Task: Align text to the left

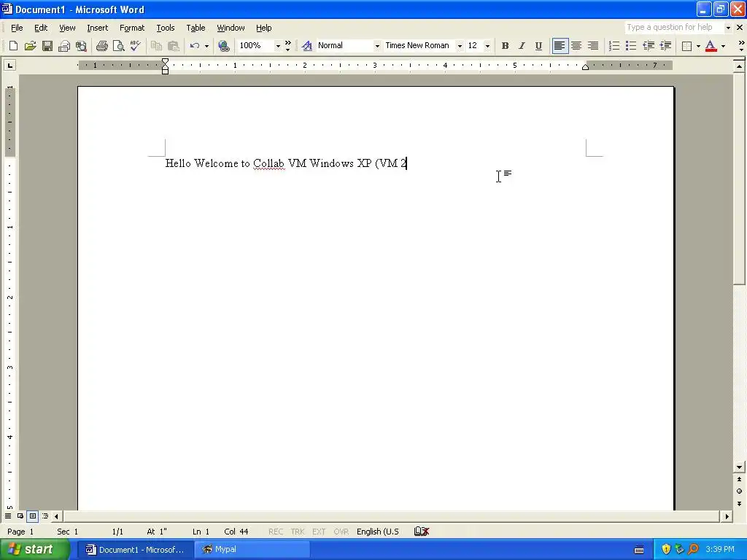Action: pos(560,46)
